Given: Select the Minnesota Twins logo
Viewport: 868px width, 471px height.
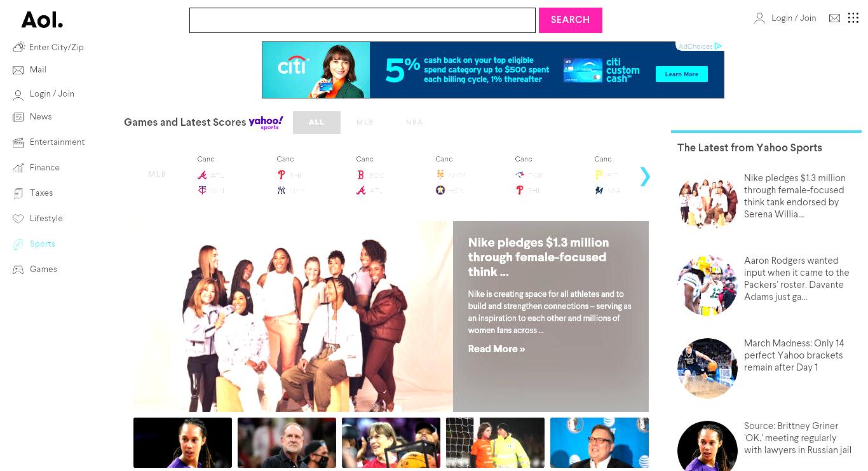Looking at the screenshot, I should pos(202,190).
